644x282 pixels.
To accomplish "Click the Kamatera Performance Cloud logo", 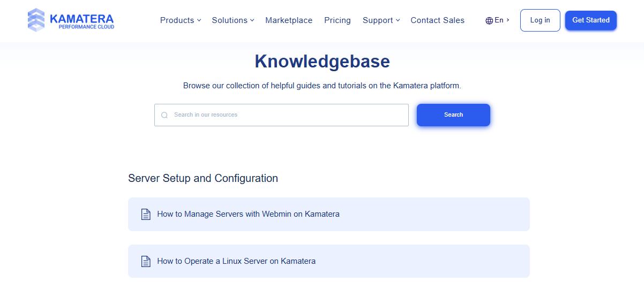I will click(x=71, y=20).
